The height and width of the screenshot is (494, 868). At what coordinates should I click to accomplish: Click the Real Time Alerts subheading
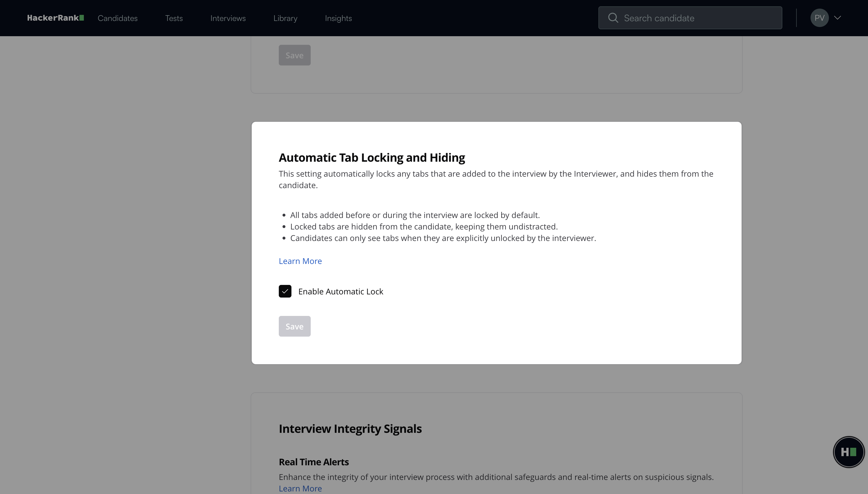[314, 462]
